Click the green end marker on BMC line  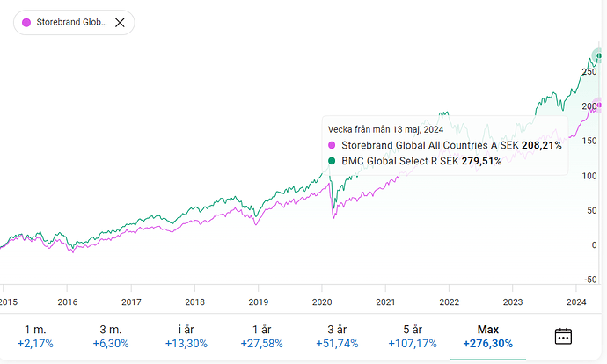pyautogui.click(x=599, y=56)
